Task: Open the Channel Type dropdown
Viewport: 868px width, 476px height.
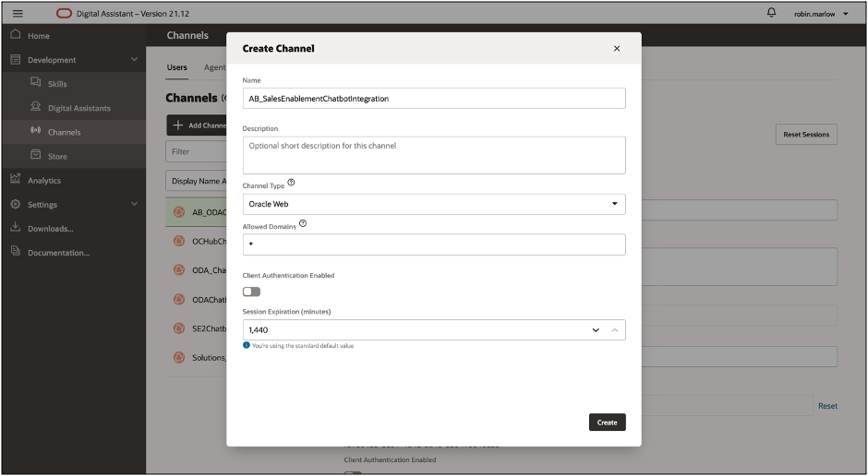Action: (434, 204)
